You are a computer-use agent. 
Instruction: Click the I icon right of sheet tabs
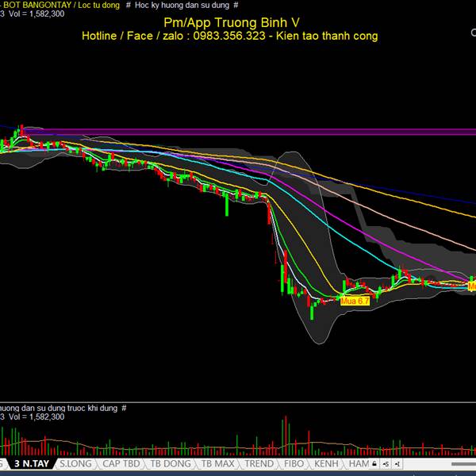[397, 464]
